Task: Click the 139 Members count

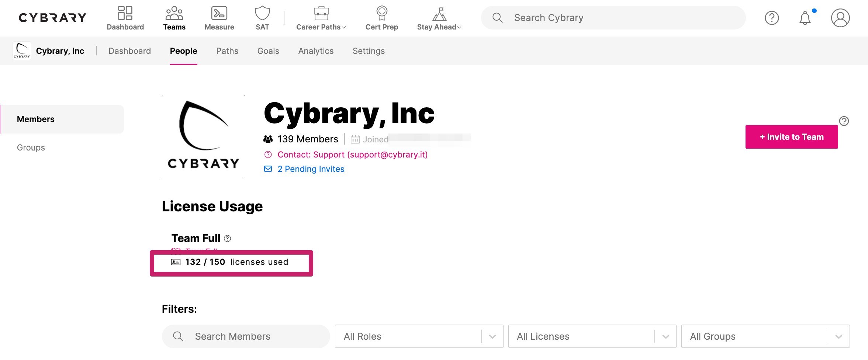Action: 308,139
